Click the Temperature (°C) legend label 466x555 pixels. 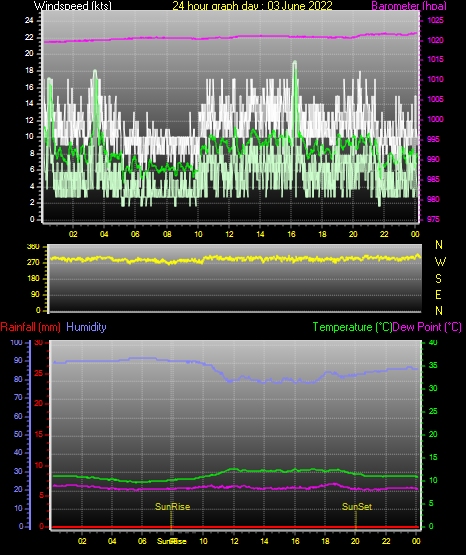[x=352, y=327]
